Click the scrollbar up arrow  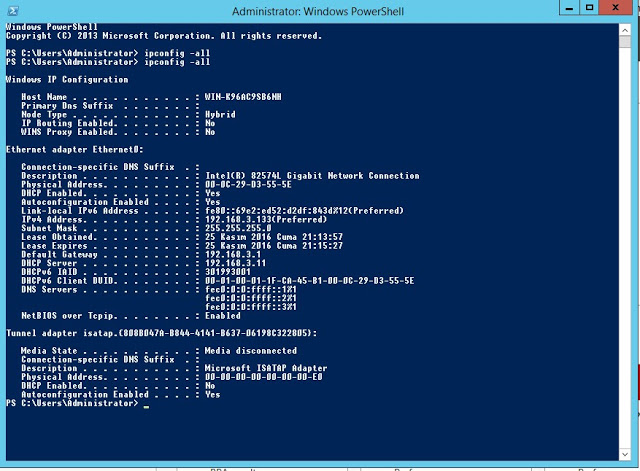[x=630, y=27]
